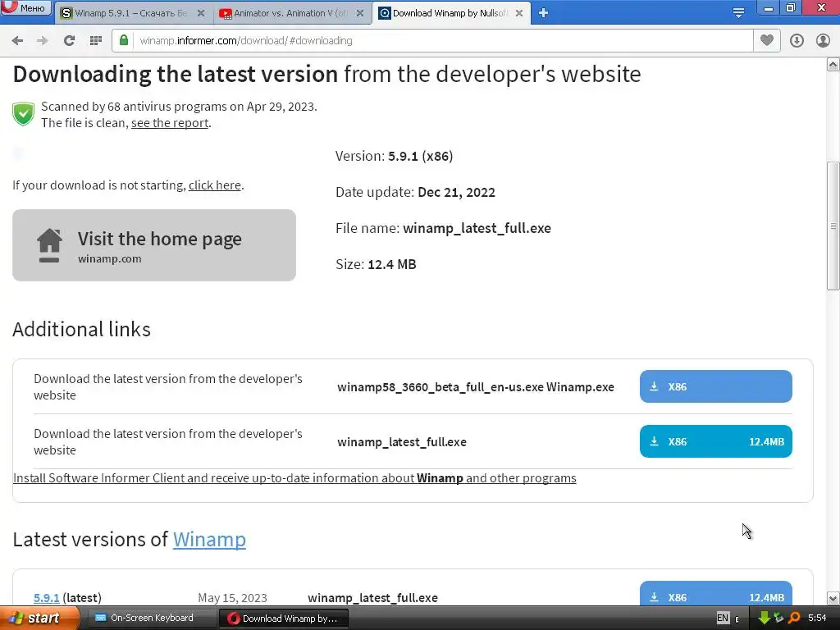Click the Visit the home page button
This screenshot has width=840, height=630.
pyautogui.click(x=154, y=245)
